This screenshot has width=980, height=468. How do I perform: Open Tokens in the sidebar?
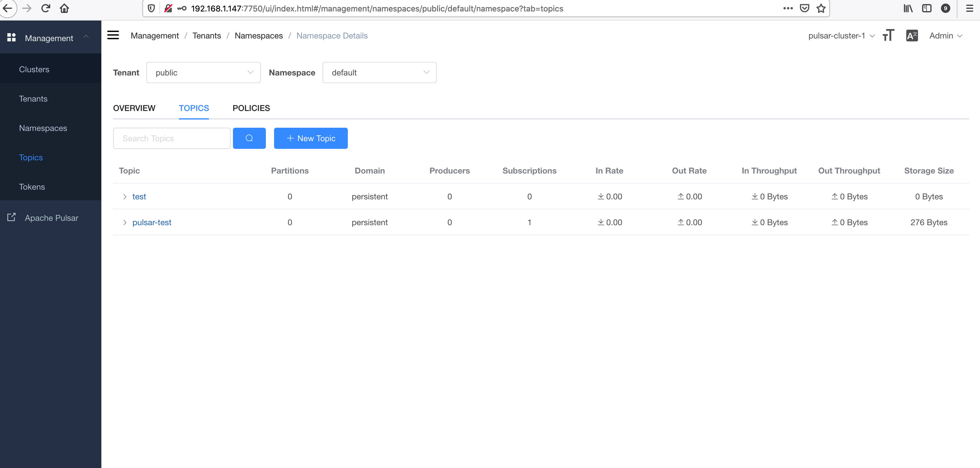click(32, 187)
